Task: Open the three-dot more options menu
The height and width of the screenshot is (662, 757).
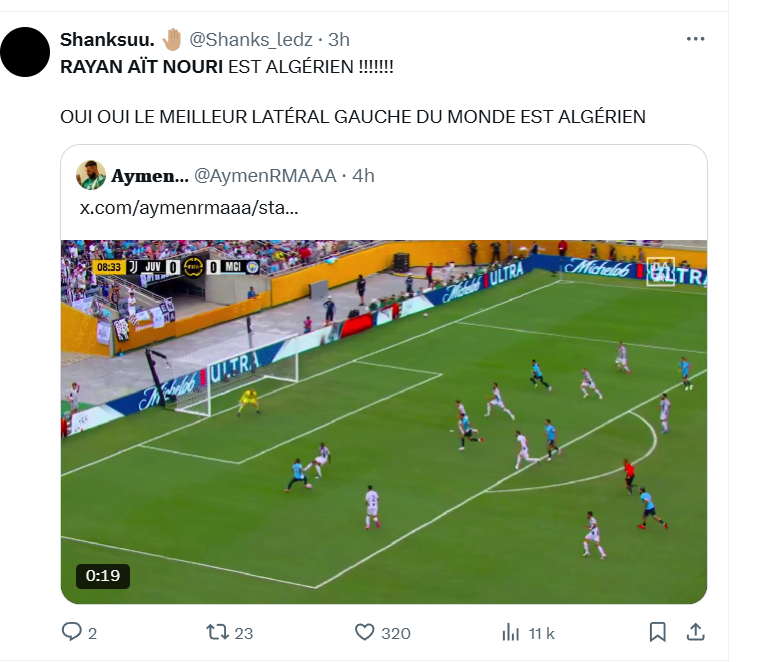Action: point(695,39)
